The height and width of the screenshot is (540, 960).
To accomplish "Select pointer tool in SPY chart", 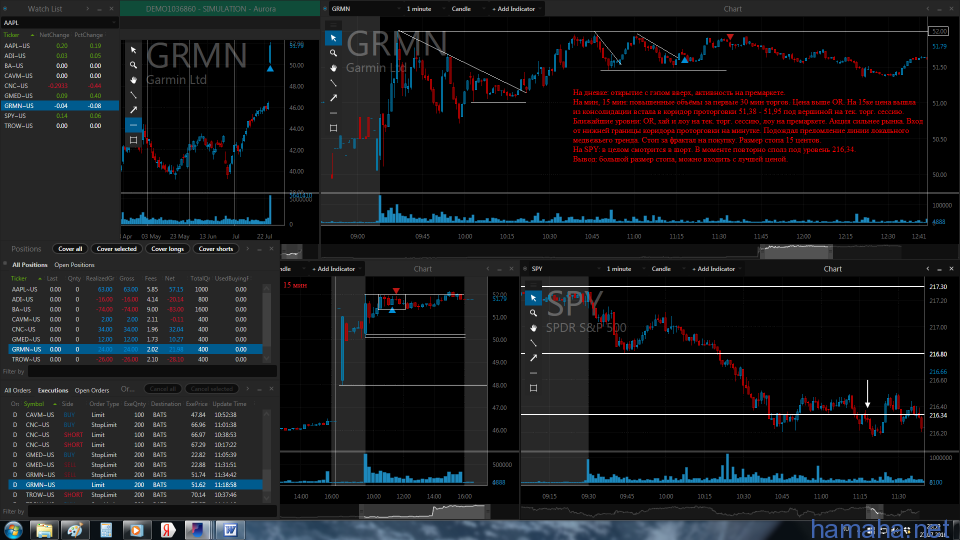I will (533, 298).
